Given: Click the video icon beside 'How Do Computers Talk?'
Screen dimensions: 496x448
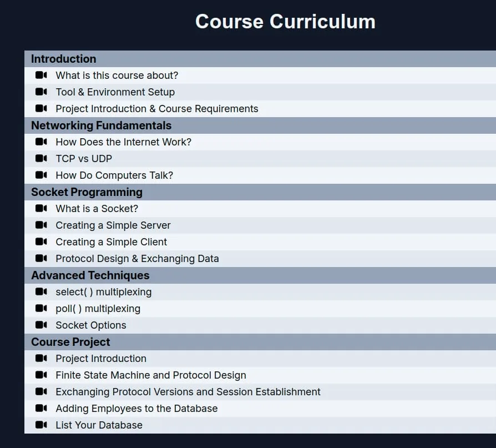Looking at the screenshot, I should [x=41, y=175].
